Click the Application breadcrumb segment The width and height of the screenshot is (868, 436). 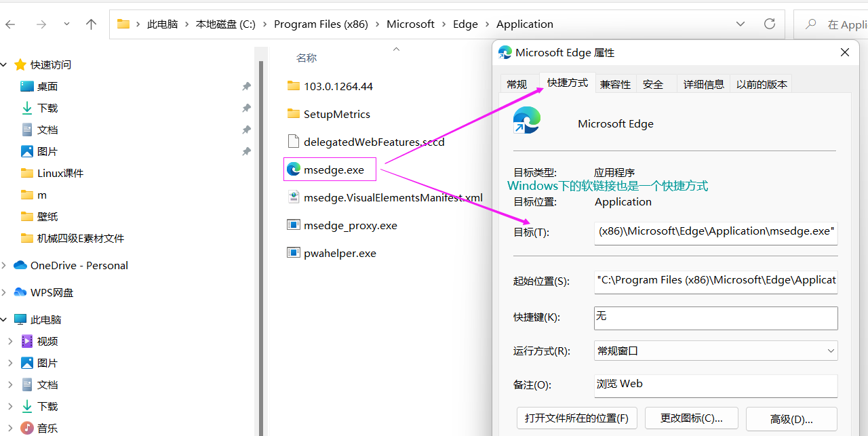pyautogui.click(x=525, y=24)
